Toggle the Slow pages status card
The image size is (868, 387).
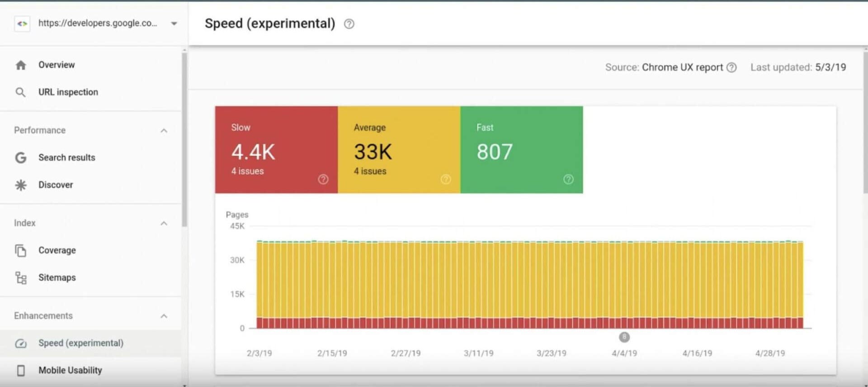276,149
